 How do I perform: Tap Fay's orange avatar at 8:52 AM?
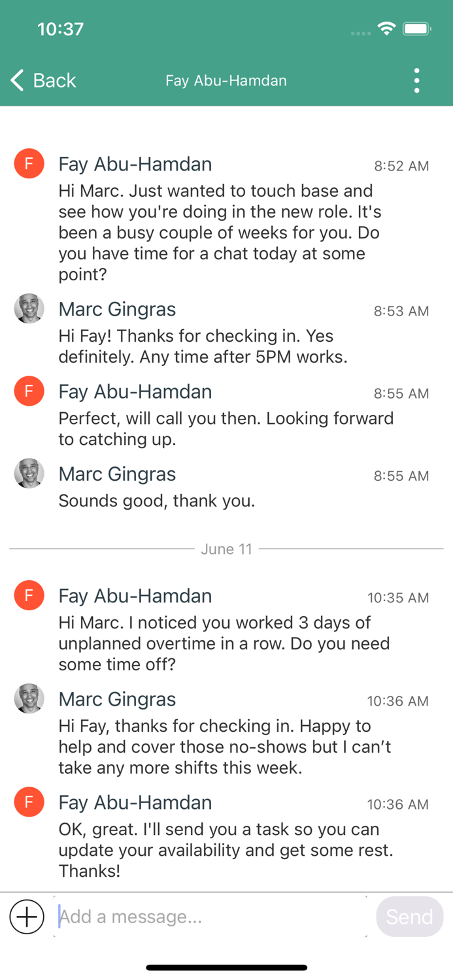pos(29,163)
